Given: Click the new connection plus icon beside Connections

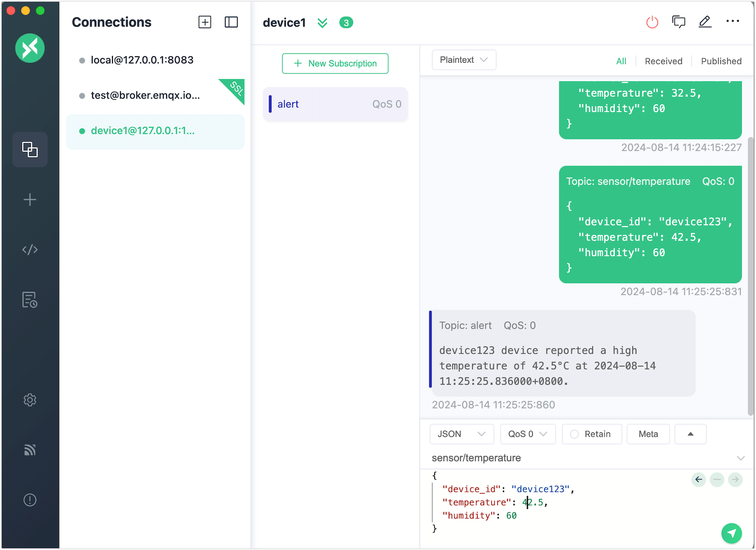Looking at the screenshot, I should [205, 22].
